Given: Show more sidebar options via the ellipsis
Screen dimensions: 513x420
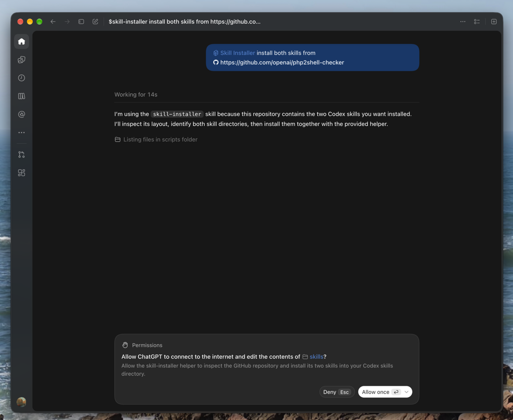Looking at the screenshot, I should click(x=22, y=133).
